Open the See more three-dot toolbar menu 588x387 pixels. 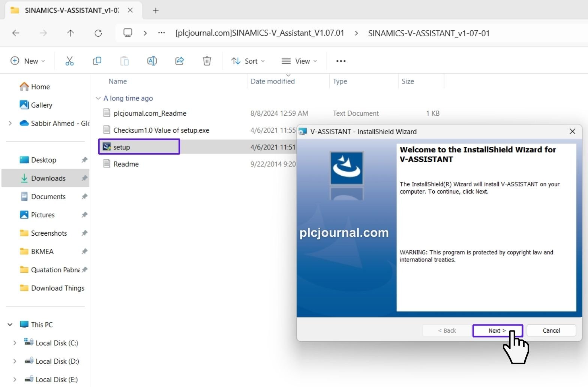pos(341,61)
